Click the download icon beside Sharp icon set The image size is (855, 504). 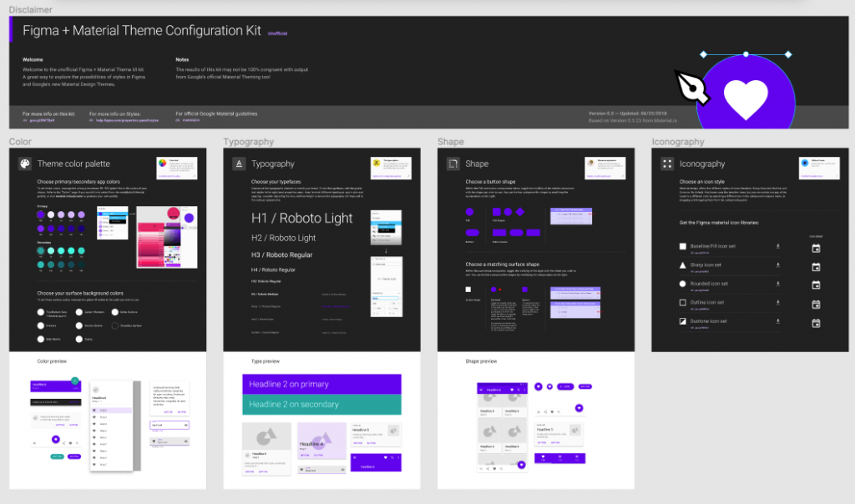(778, 265)
